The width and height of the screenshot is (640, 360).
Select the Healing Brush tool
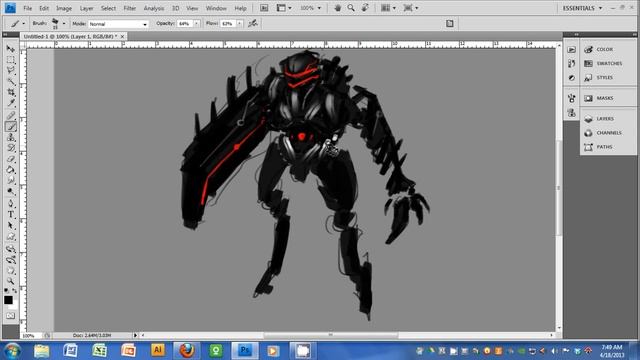point(11,116)
